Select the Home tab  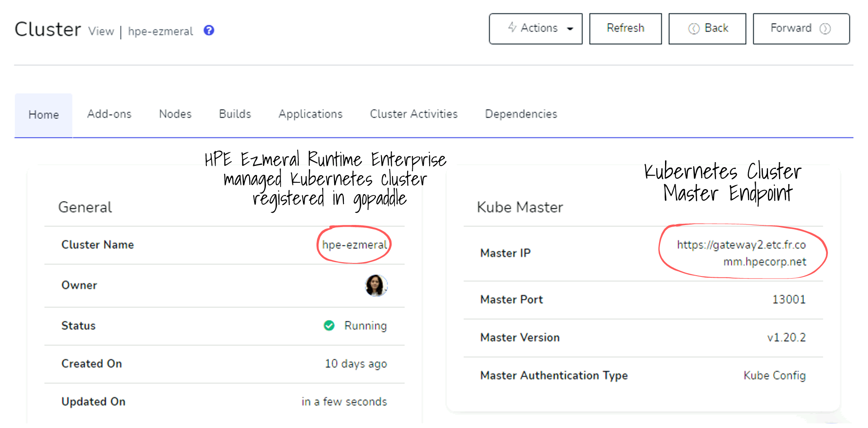pos(43,115)
